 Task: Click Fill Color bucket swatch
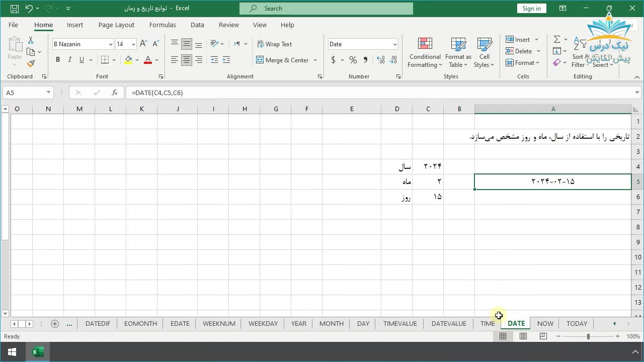(128, 60)
